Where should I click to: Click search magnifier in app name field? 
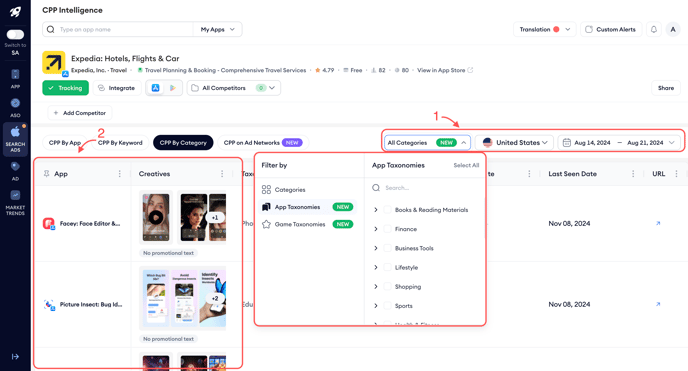click(x=51, y=29)
